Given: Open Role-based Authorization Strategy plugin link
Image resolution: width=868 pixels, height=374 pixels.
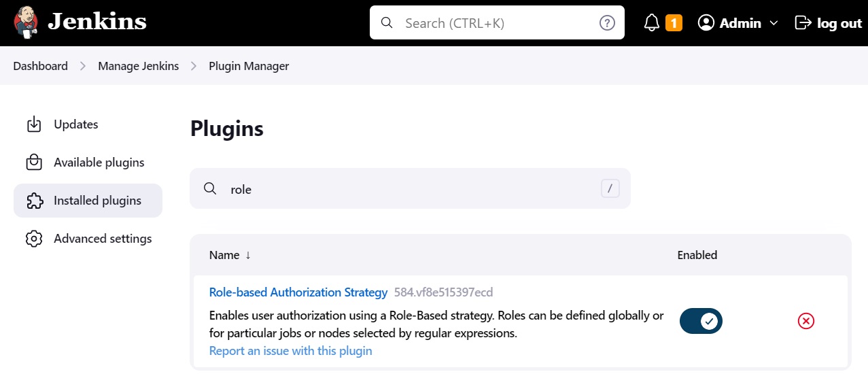Looking at the screenshot, I should 298,292.
